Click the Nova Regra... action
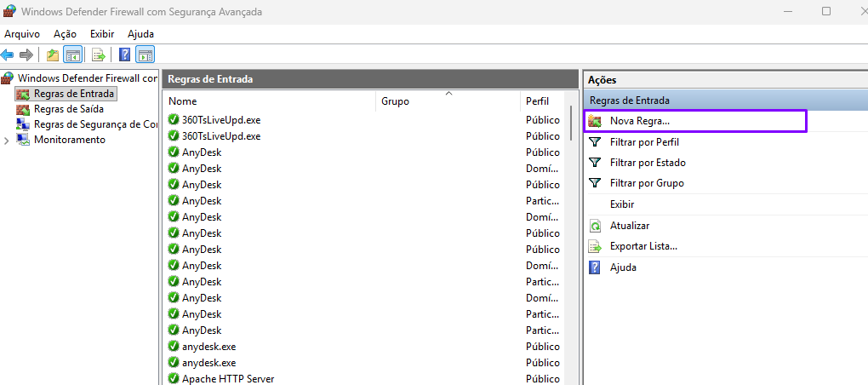Image resolution: width=868 pixels, height=385 pixels. [695, 121]
